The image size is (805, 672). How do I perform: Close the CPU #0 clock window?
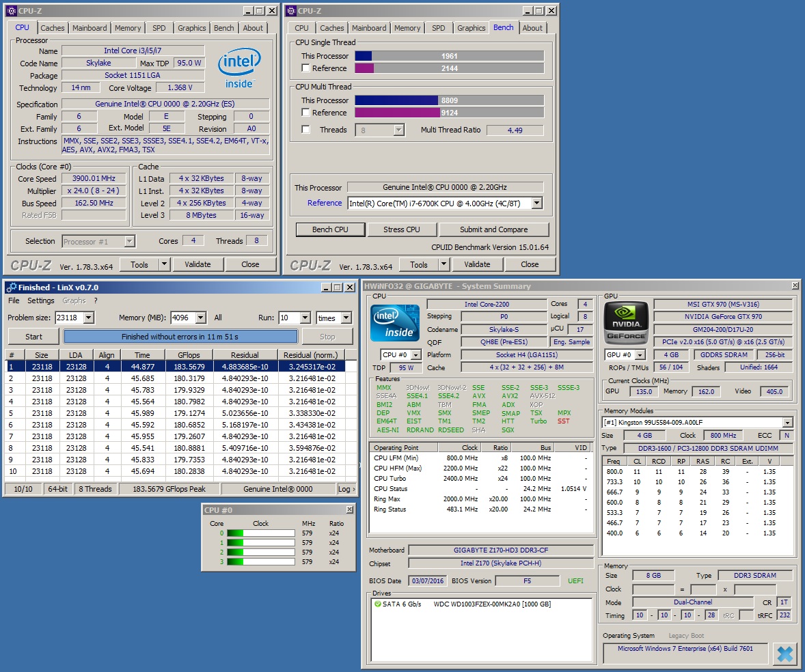point(350,509)
